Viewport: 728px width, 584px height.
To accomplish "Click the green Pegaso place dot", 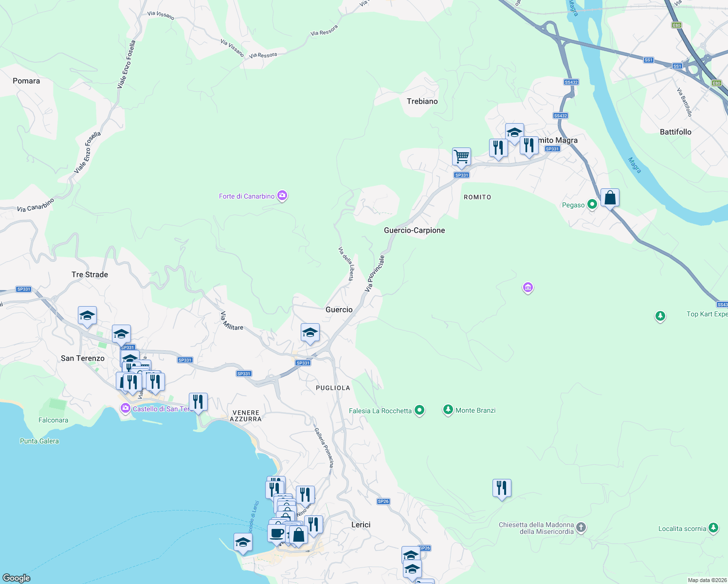I will [x=592, y=205].
